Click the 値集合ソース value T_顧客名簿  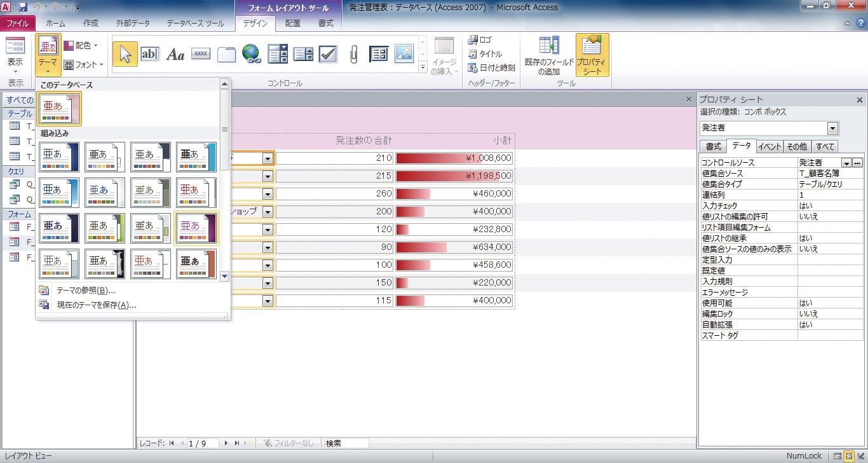pyautogui.click(x=831, y=174)
